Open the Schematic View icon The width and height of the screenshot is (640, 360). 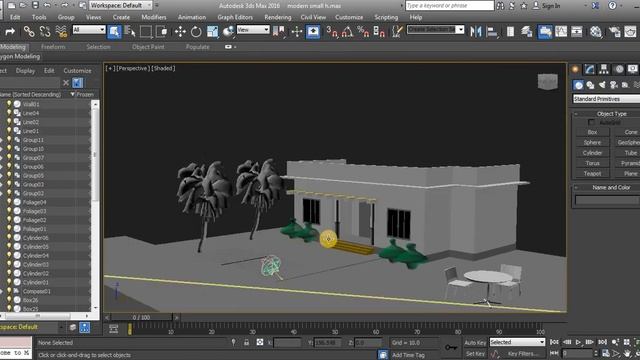coord(576,31)
